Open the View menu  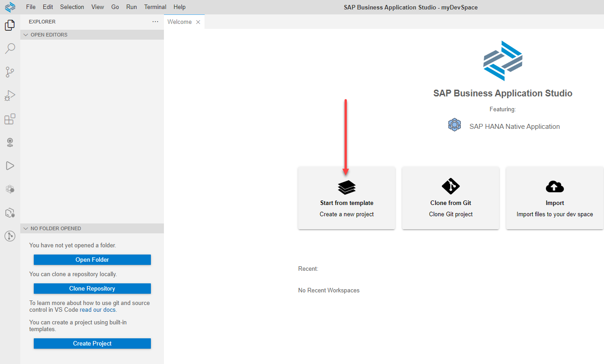point(97,7)
